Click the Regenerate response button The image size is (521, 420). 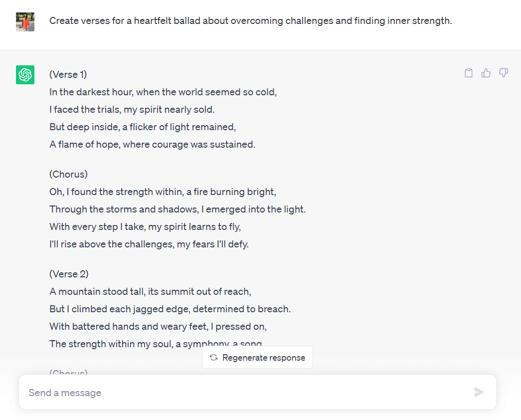click(x=257, y=358)
